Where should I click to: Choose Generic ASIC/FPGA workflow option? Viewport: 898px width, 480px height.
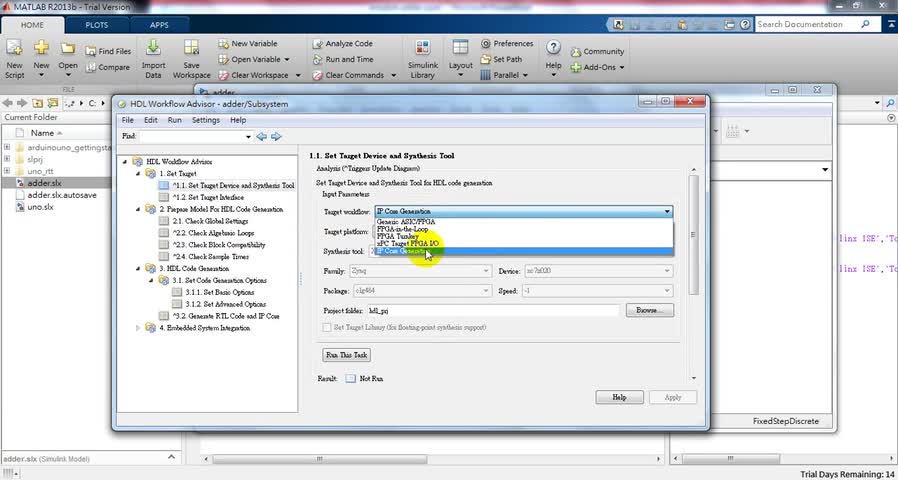click(x=524, y=221)
